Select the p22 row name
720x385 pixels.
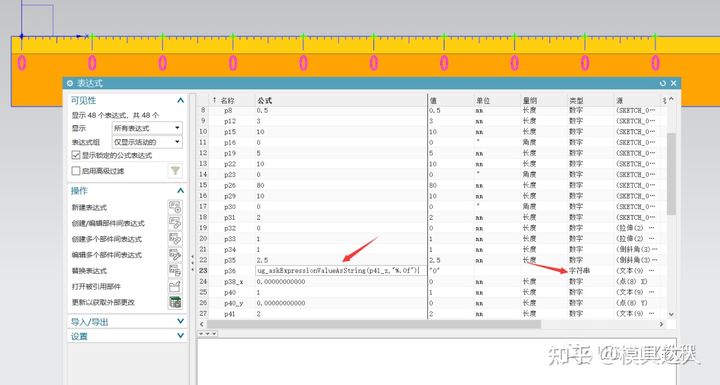(230, 164)
